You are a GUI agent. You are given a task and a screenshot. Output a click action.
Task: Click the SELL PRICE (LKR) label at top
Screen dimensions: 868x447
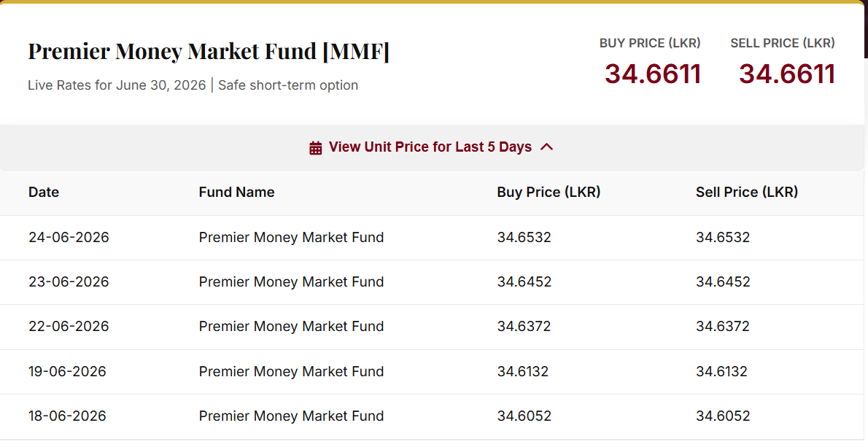click(783, 43)
